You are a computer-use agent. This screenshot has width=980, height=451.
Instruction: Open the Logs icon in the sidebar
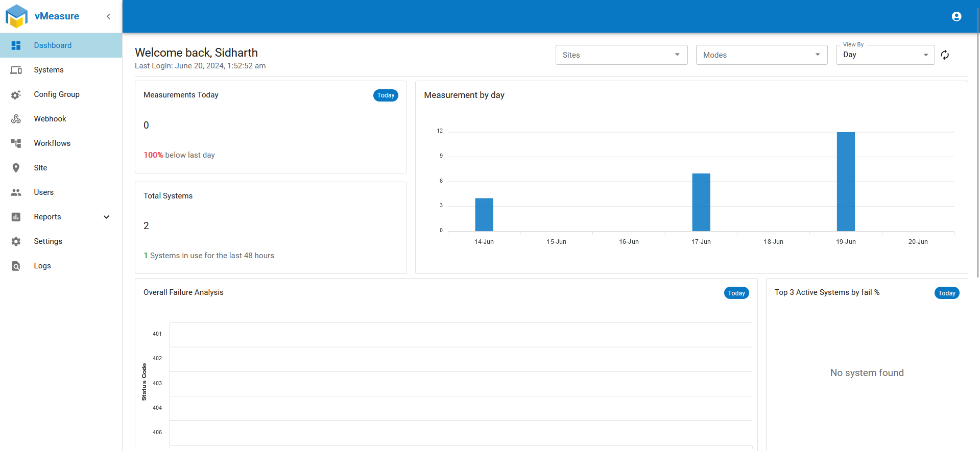click(16, 266)
